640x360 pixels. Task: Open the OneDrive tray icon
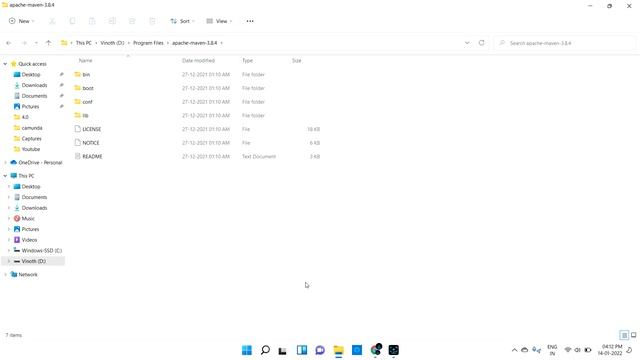click(x=525, y=350)
